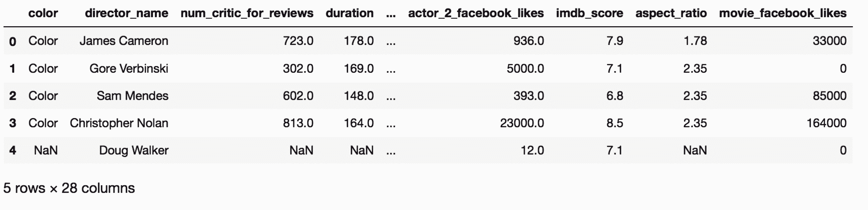Click the director_name column header
Screen dimensions: 868x210
126,13
